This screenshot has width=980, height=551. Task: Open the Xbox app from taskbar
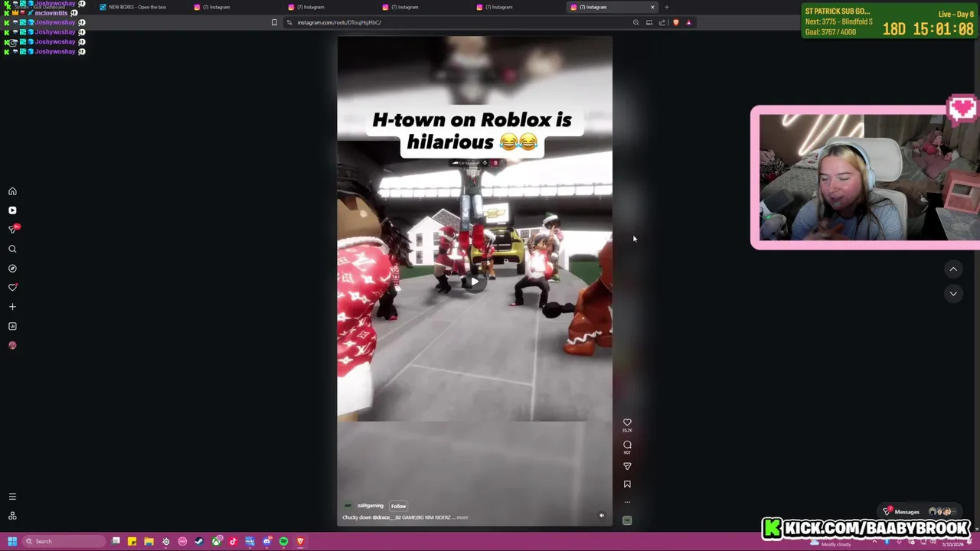point(217,541)
